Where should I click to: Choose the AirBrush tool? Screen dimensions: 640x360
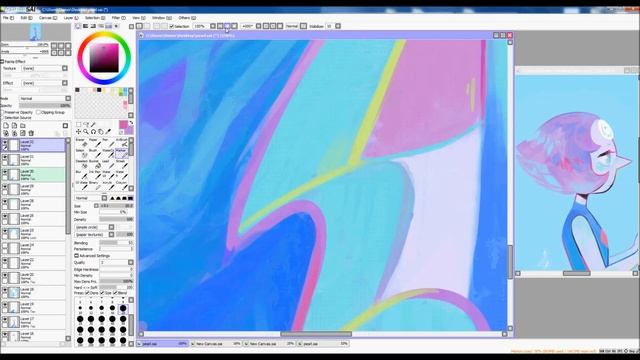121,142
